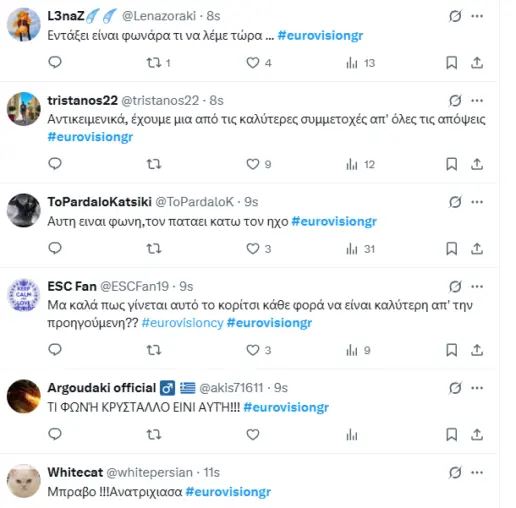Screen dimensions: 516x508
Task: Retweet the L3naZ post
Action: [154, 62]
